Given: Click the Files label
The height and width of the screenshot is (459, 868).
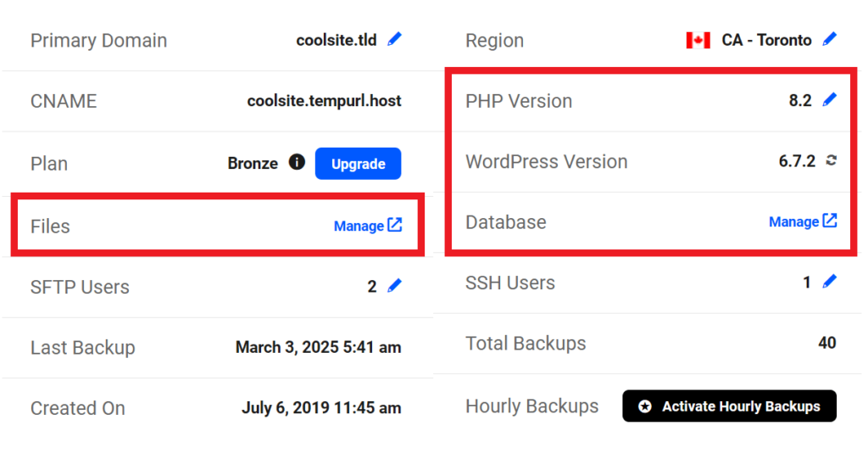Looking at the screenshot, I should click(50, 227).
